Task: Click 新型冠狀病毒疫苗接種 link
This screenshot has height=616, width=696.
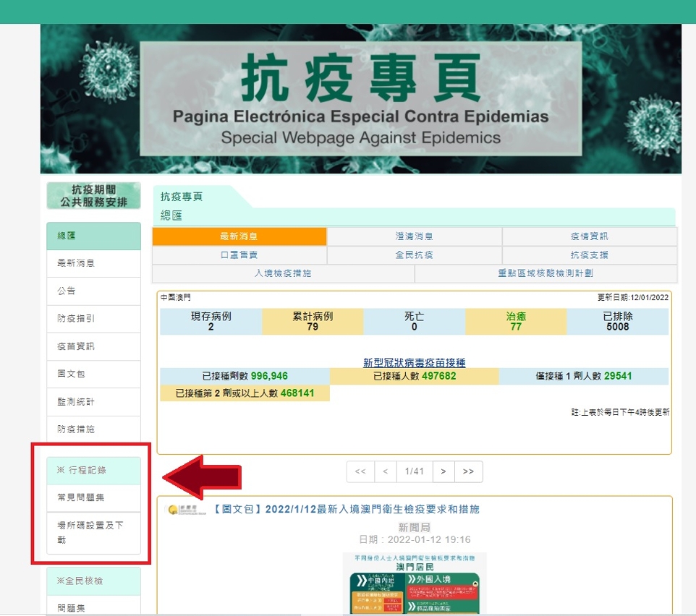Action: [414, 362]
